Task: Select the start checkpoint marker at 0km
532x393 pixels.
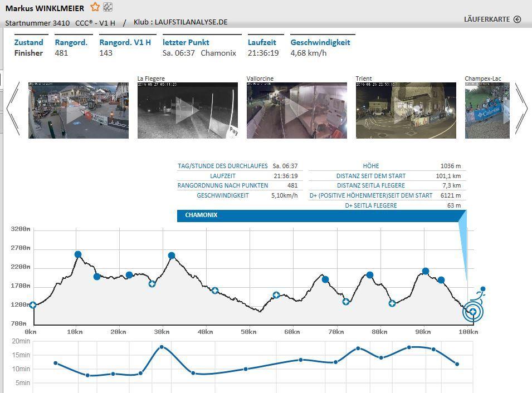Action: (33, 305)
